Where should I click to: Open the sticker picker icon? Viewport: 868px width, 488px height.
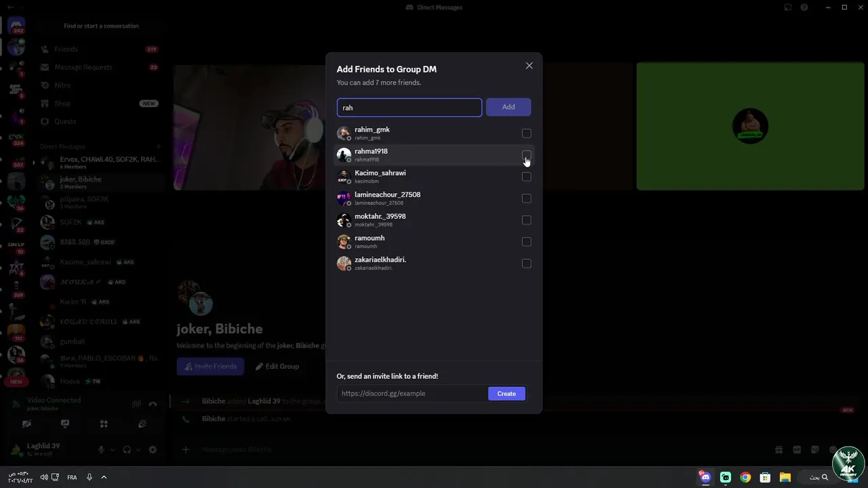[815, 449]
